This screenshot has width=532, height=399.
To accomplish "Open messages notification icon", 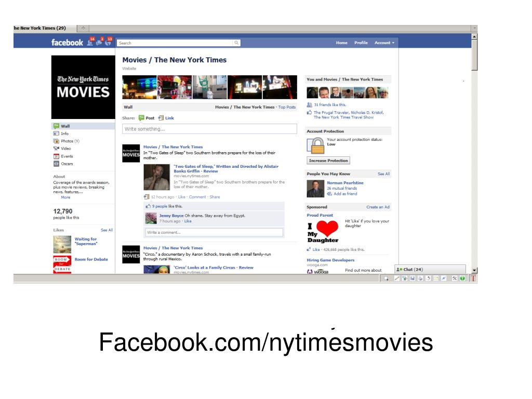I will (x=99, y=42).
